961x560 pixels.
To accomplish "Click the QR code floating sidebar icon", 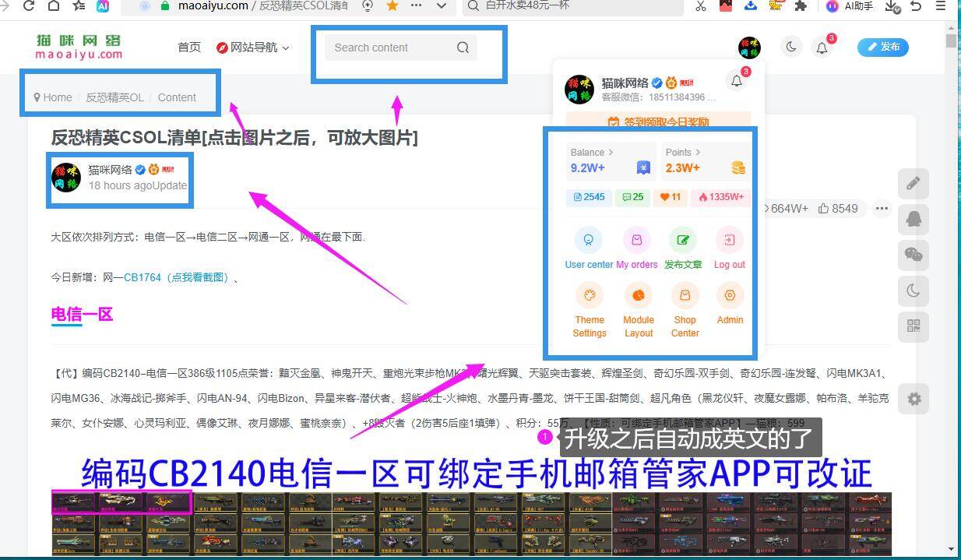I will pos(913,326).
